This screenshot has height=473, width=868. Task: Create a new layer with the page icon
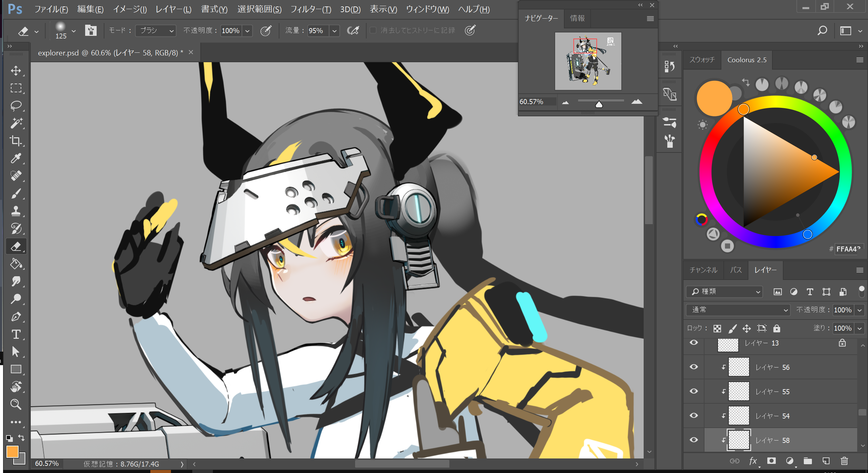point(826,461)
